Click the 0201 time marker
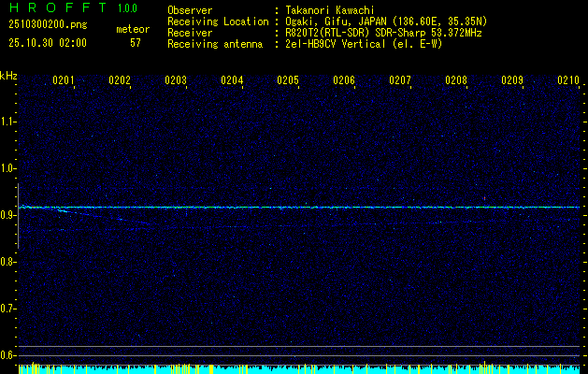The image size is (588, 374). [x=64, y=81]
